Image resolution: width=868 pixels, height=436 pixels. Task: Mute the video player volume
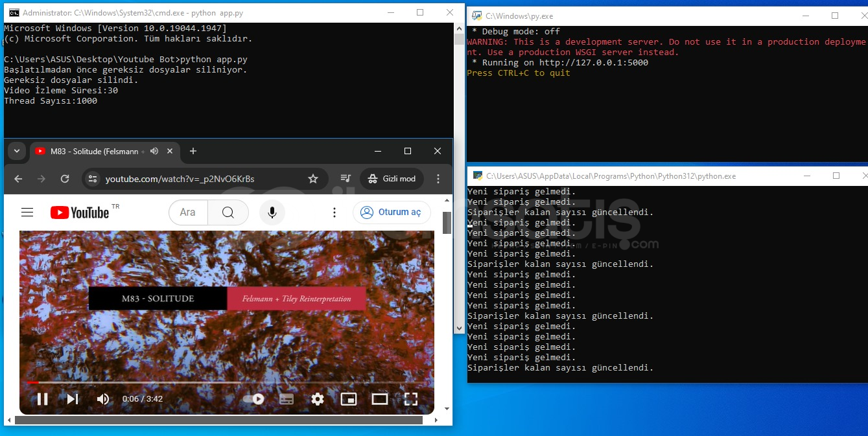click(103, 399)
